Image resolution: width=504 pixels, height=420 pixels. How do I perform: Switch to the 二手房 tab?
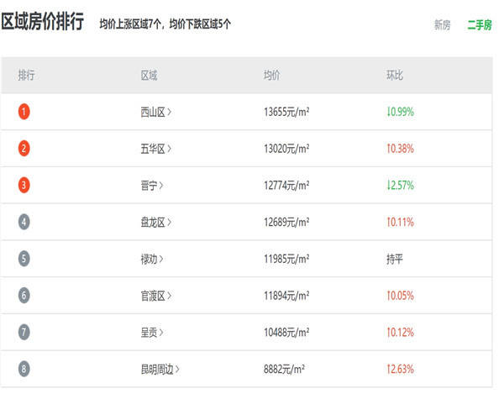pyautogui.click(x=480, y=24)
